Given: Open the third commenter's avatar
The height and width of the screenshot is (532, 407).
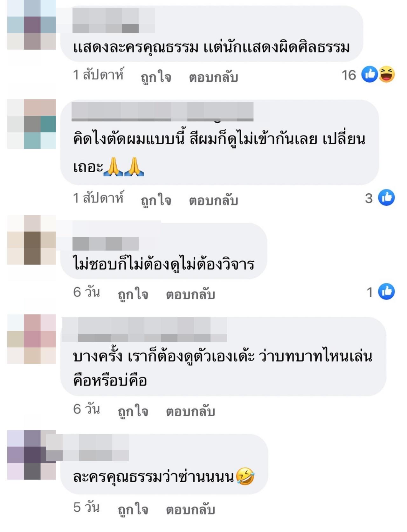Looking at the screenshot, I should 31,240.
